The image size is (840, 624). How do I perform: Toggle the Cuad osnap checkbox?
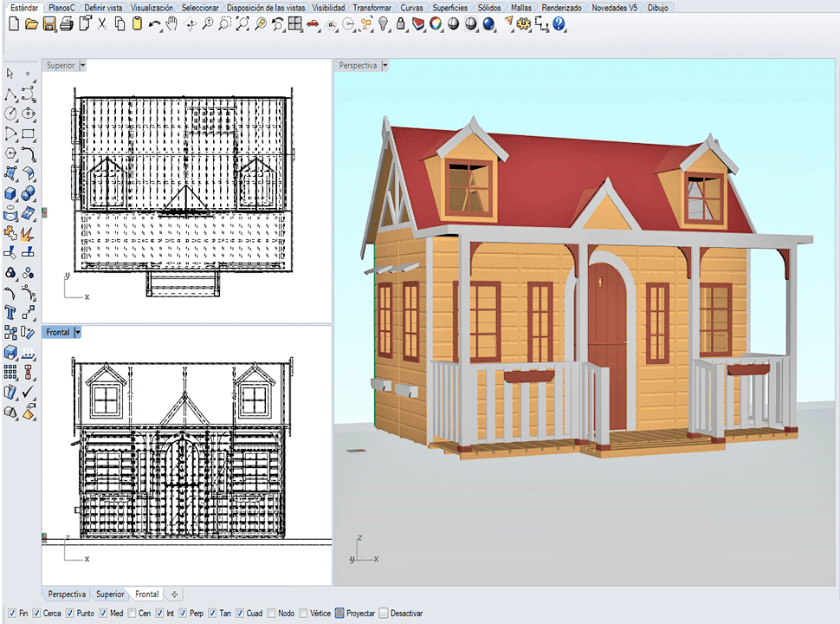coord(240,614)
